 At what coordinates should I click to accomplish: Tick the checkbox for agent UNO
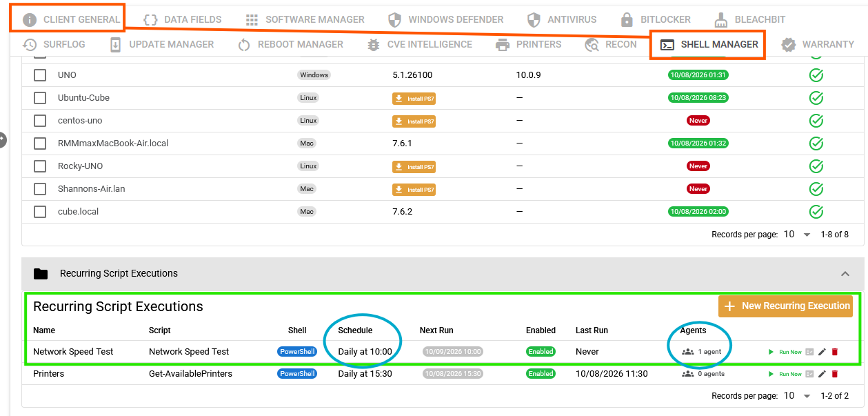click(x=40, y=75)
